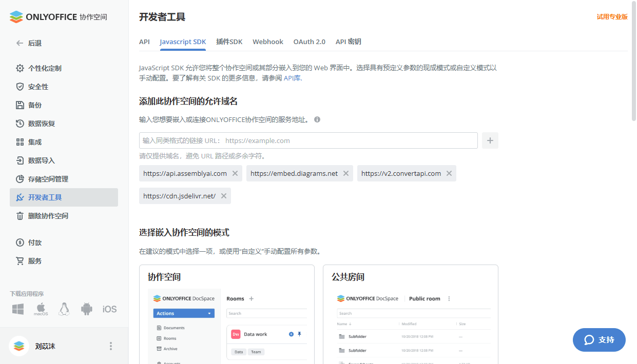Switch to the OAuth 2.0 tab
This screenshot has width=637, height=364.
310,42
